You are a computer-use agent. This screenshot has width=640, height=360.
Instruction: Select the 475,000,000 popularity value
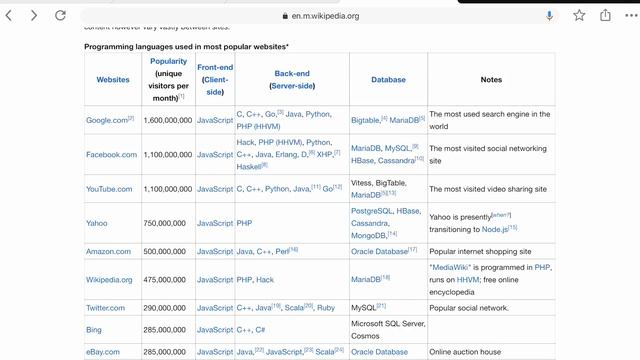click(164, 280)
